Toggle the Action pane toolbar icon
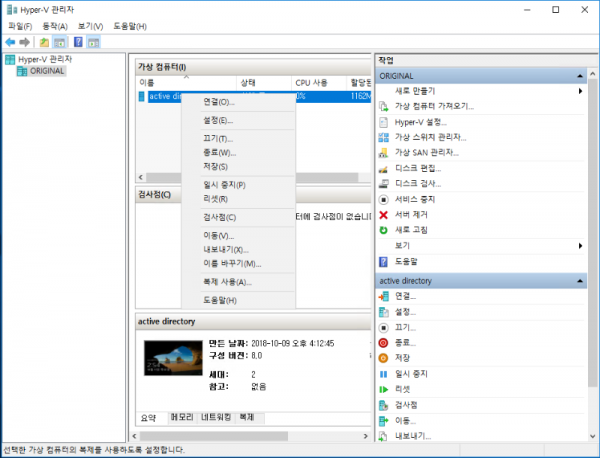The width and height of the screenshot is (600, 458). pyautogui.click(x=93, y=42)
